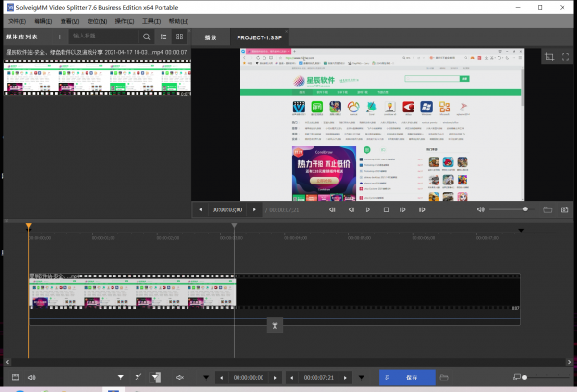
Task: Enter fullscreen preview mode
Action: coord(565,57)
